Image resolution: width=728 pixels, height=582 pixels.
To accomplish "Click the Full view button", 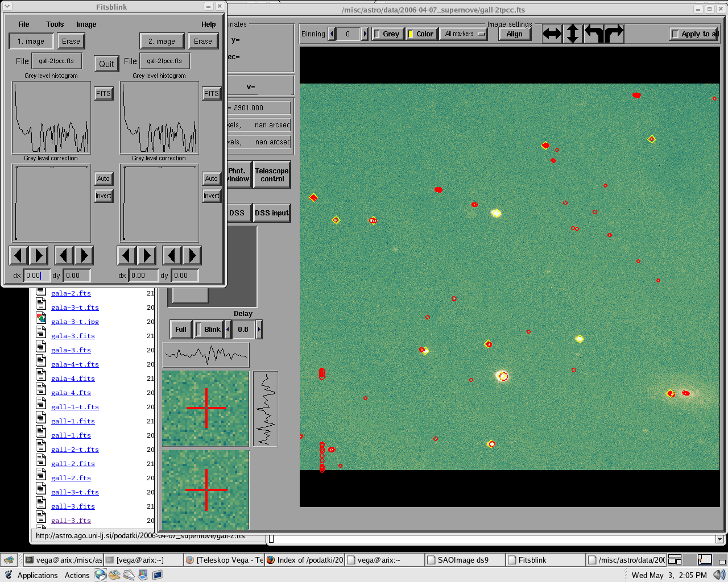I will point(181,330).
